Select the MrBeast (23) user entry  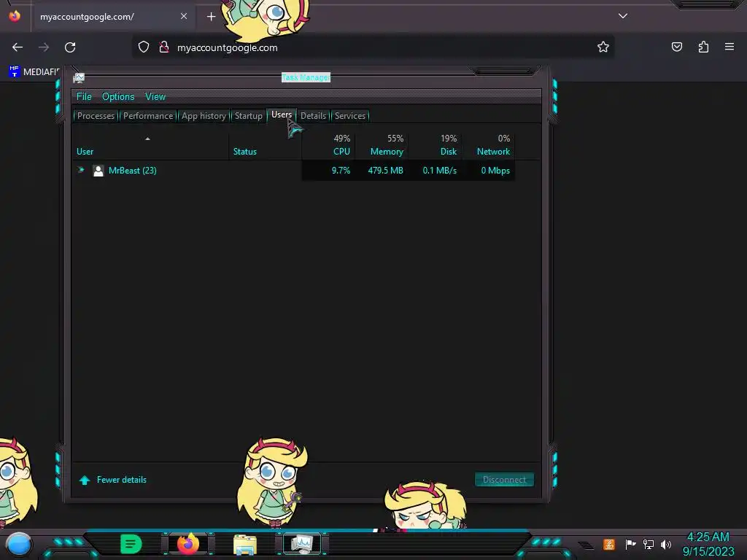(x=133, y=171)
